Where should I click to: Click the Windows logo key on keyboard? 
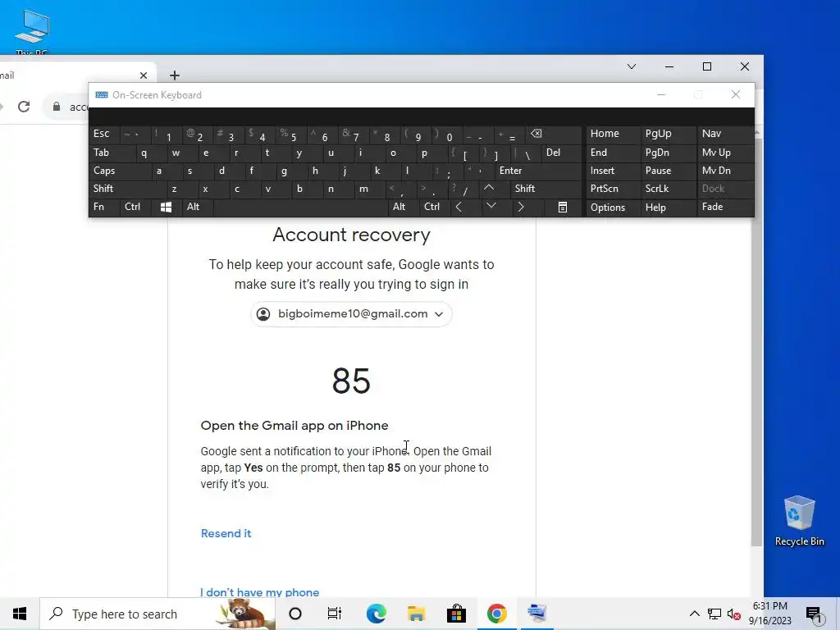(x=166, y=208)
